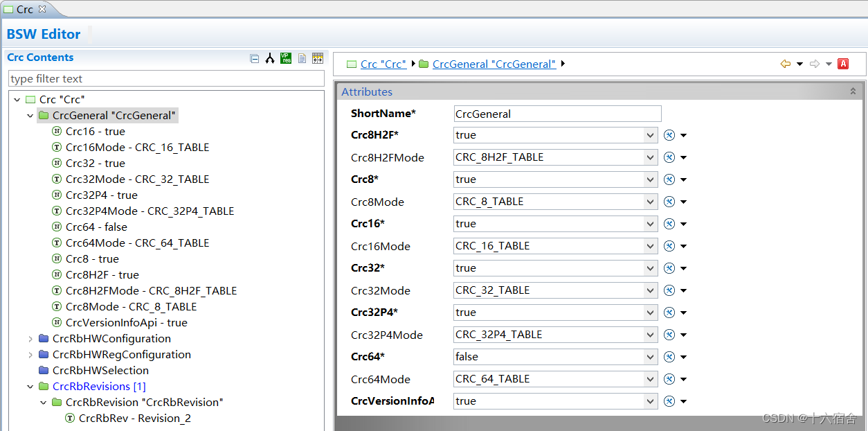The width and height of the screenshot is (868, 431).
Task: Click the Collapse All icon in Crc Contents
Action: pyautogui.click(x=254, y=59)
